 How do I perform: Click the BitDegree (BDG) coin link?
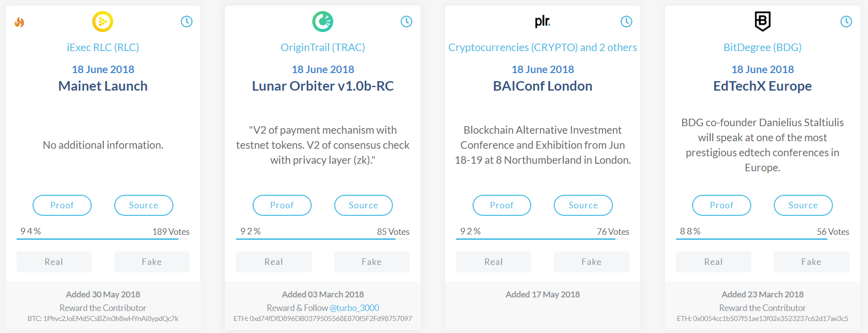762,48
